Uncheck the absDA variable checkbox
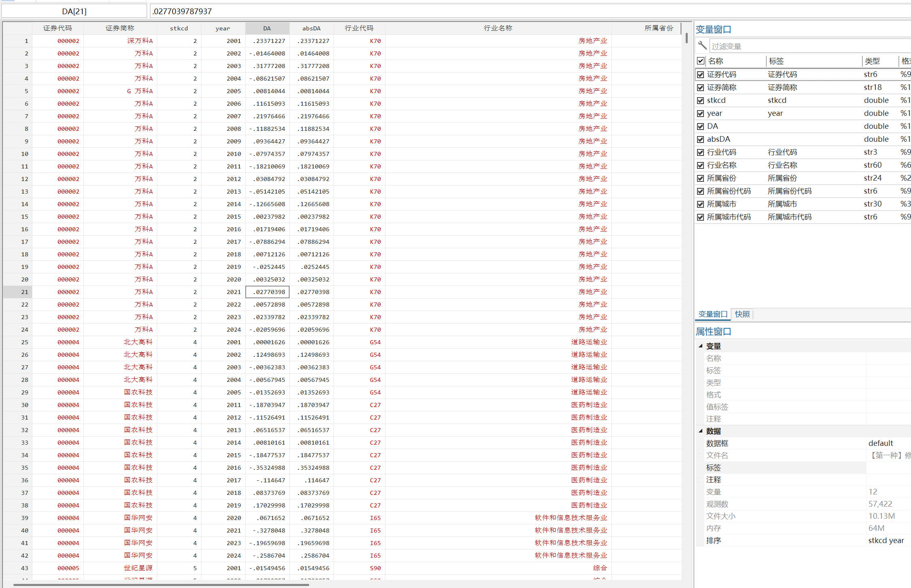The width and height of the screenshot is (911, 588). (701, 139)
